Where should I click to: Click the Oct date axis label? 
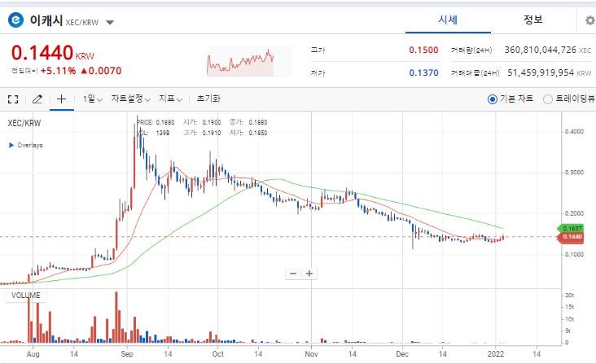pyautogui.click(x=217, y=353)
